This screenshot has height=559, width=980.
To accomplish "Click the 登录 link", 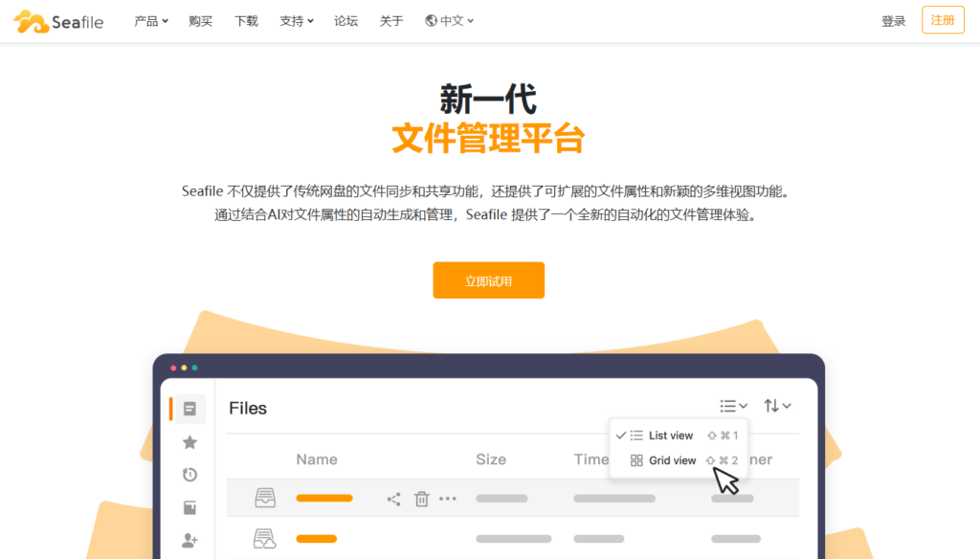I will click(x=893, y=21).
